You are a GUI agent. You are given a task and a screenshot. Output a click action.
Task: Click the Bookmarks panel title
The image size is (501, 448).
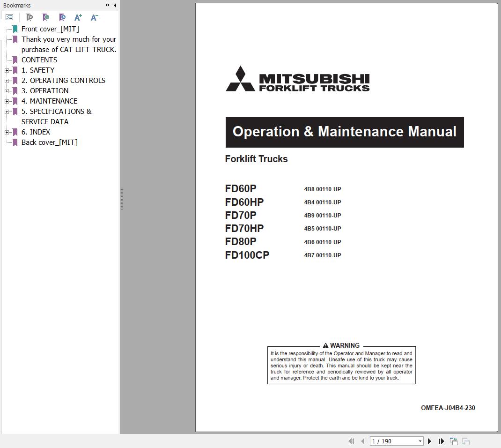(x=17, y=6)
